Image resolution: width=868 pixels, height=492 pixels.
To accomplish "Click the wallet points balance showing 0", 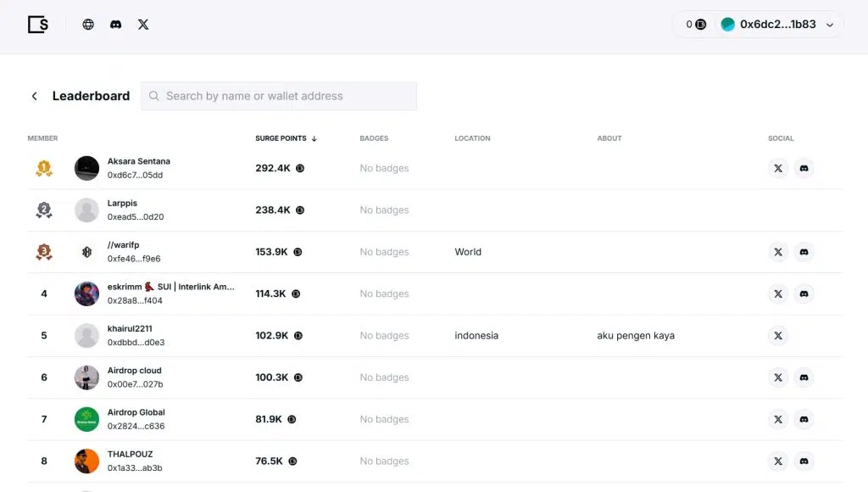I will [x=696, y=25].
